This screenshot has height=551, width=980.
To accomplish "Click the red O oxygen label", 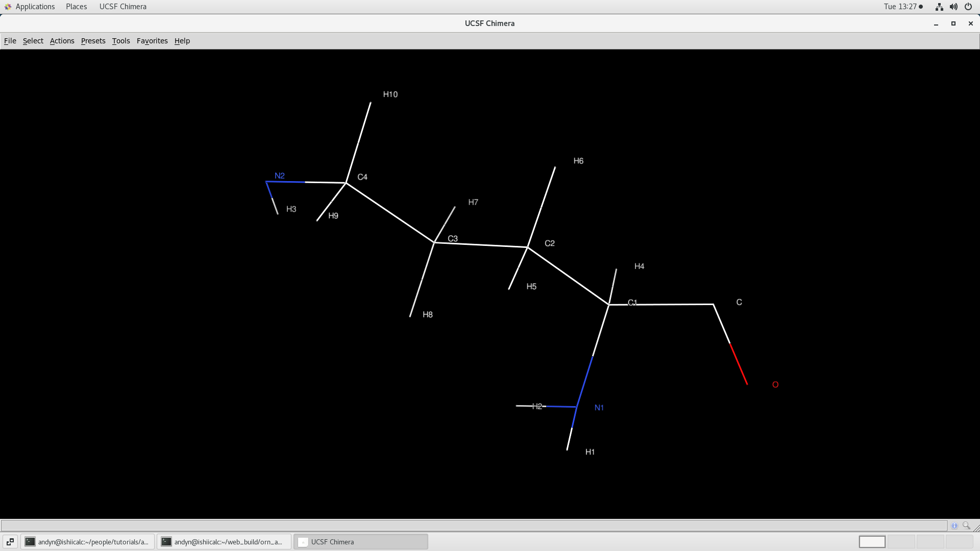I will click(x=775, y=385).
